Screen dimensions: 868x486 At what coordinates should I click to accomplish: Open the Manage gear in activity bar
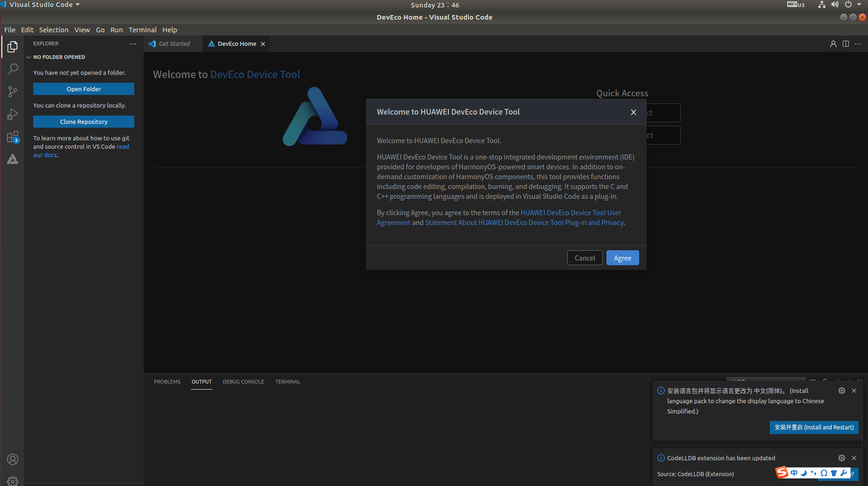(x=13, y=481)
